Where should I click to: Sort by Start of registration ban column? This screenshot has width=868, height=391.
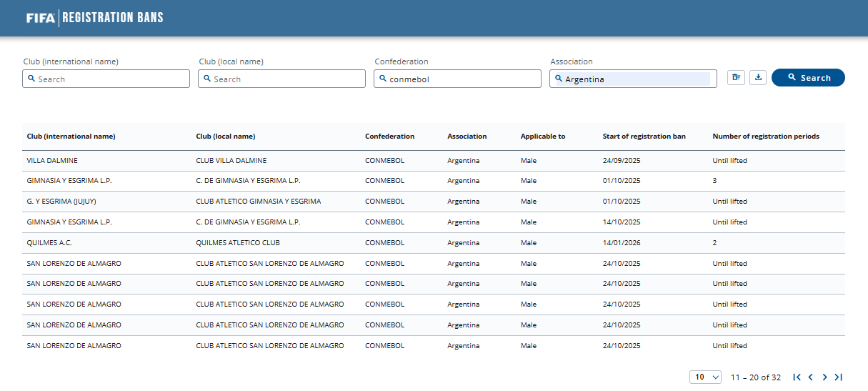coord(644,137)
